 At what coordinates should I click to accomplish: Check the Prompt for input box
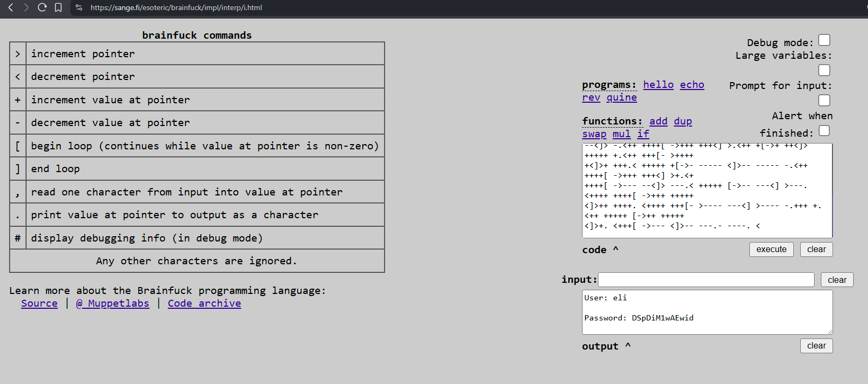[824, 100]
